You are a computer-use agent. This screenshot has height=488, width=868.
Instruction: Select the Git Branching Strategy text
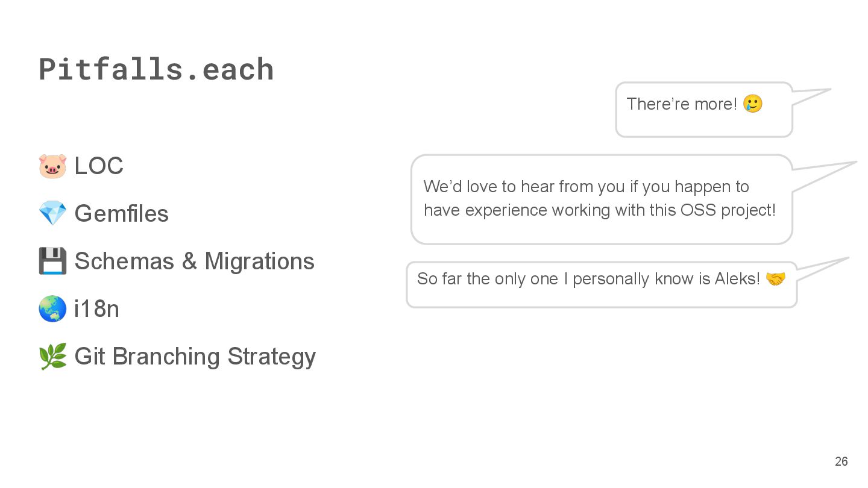[x=195, y=357]
